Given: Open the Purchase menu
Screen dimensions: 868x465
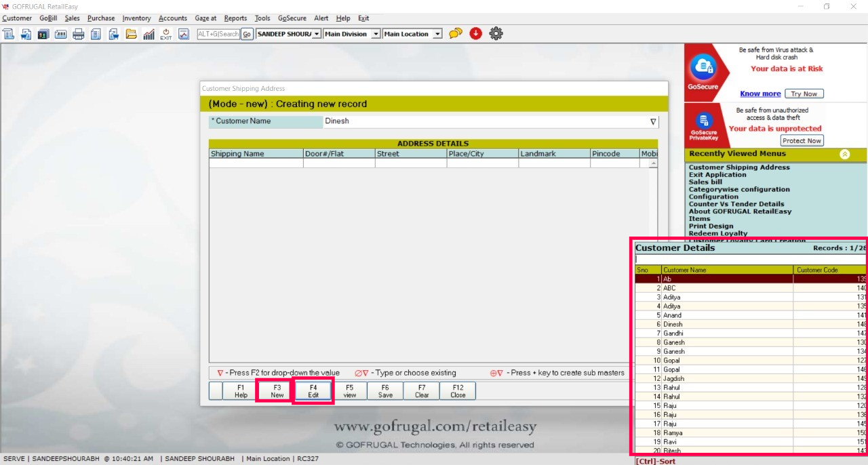Looking at the screenshot, I should click(101, 18).
